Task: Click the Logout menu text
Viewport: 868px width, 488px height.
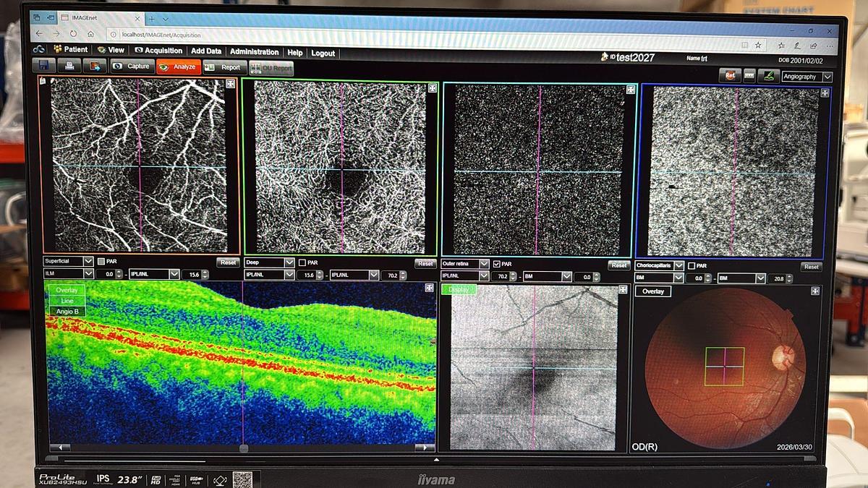Action: click(x=323, y=52)
